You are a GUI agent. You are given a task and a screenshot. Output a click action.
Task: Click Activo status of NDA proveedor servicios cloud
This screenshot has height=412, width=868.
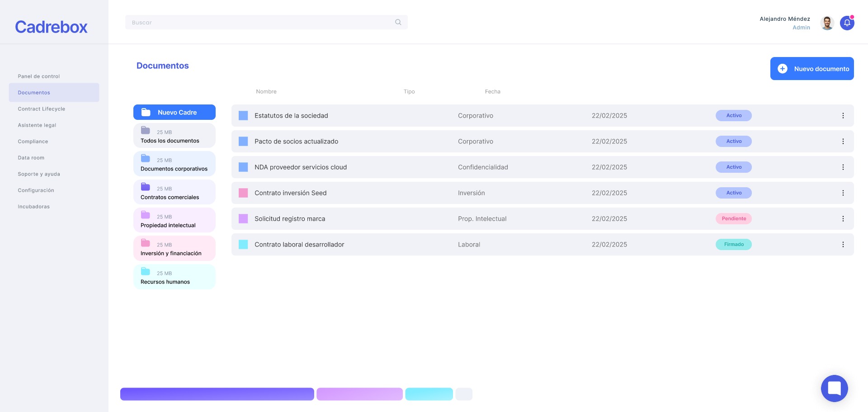(x=734, y=167)
